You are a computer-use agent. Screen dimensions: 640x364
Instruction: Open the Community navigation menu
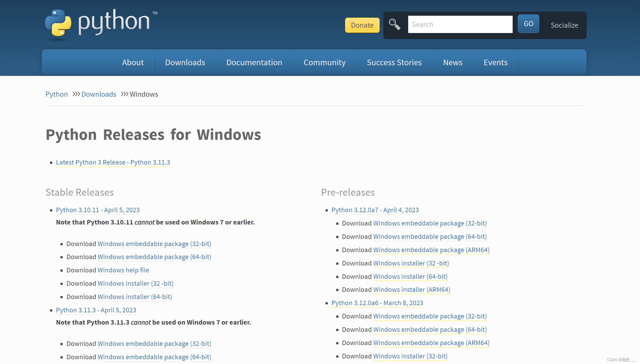tap(324, 62)
